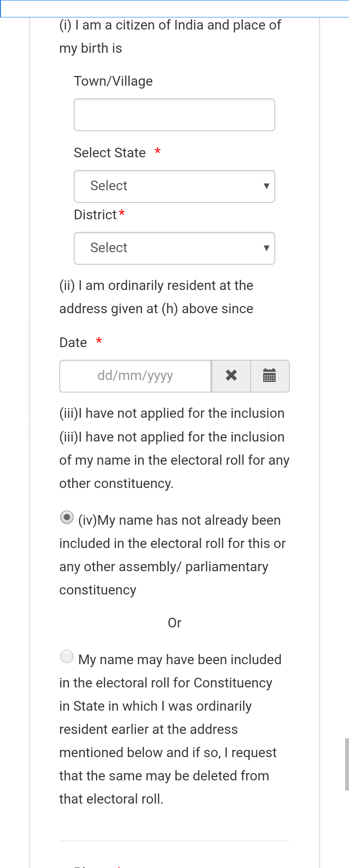Click the 'District' field label
Image resolution: width=349 pixels, height=868 pixels.
coord(95,215)
